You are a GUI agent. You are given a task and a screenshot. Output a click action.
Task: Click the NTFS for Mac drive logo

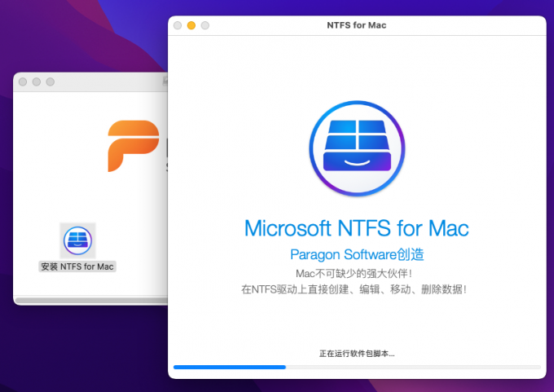(357, 148)
